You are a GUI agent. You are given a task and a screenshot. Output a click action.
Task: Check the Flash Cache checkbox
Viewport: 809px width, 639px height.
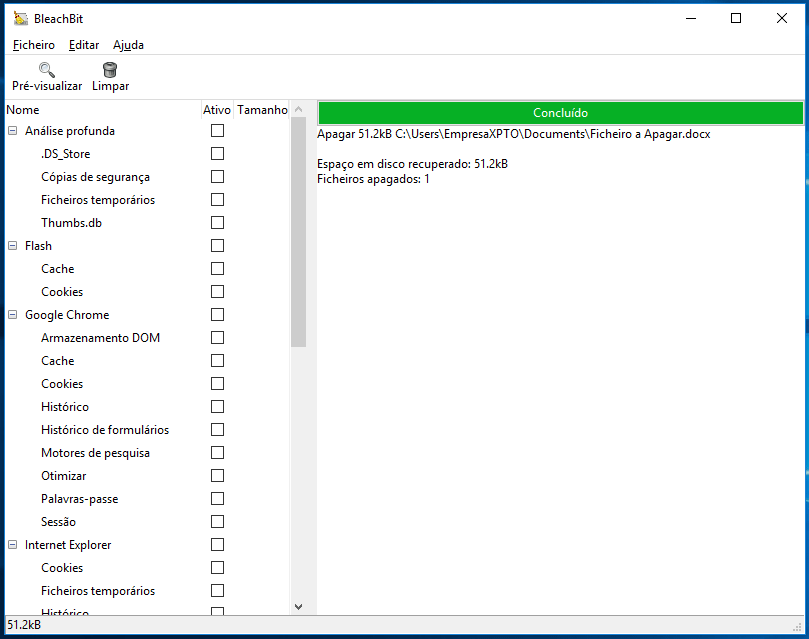(217, 269)
